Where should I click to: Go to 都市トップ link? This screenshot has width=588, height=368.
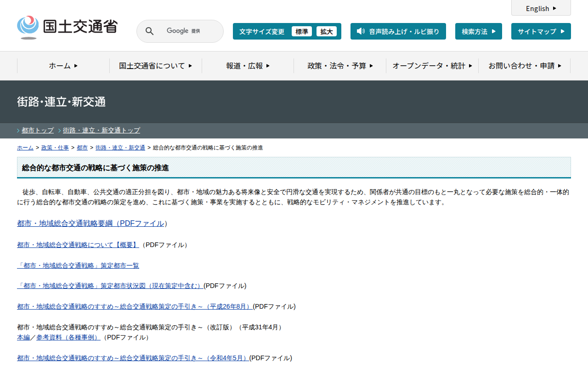tap(38, 130)
